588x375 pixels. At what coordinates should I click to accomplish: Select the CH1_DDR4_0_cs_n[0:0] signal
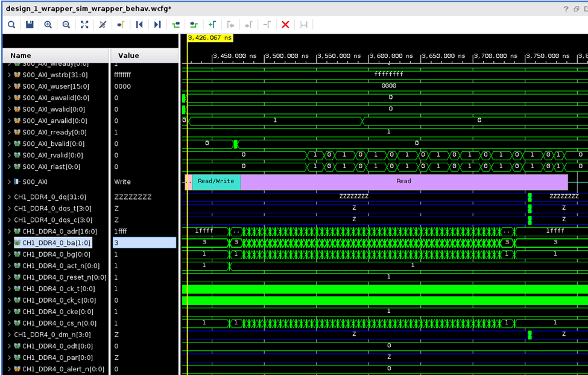(x=59, y=323)
